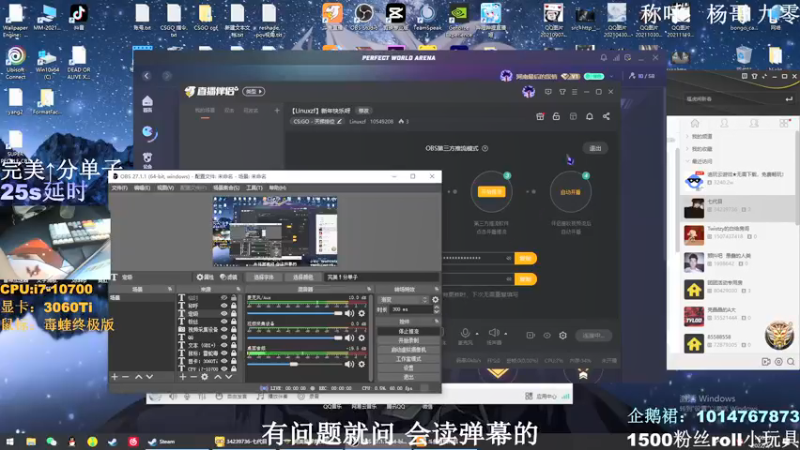
Task: Open File Explorer from taskbar
Action: click(31, 442)
